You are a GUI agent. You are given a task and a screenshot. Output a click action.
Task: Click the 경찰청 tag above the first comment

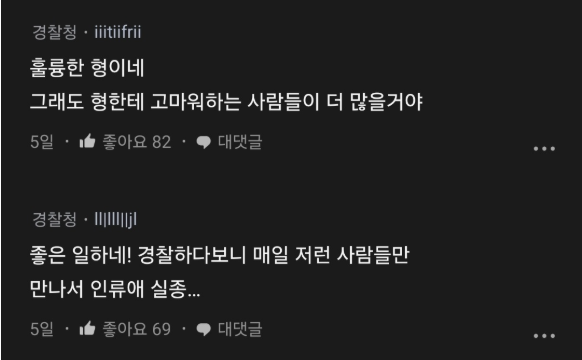(x=55, y=32)
